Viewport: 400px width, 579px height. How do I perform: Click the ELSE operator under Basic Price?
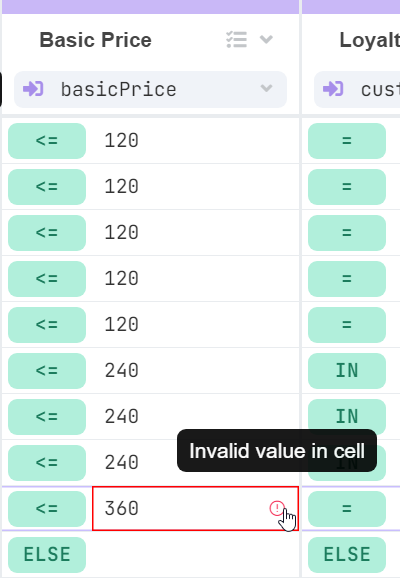47,555
